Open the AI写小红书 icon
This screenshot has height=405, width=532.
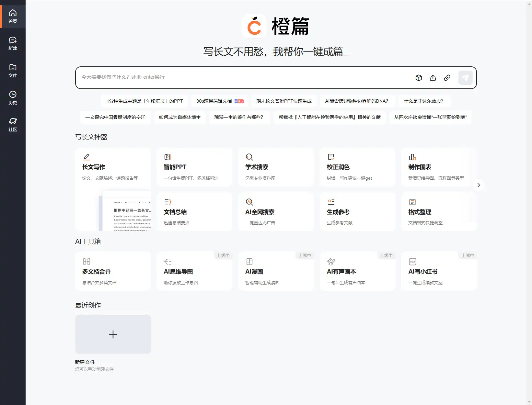click(x=412, y=262)
